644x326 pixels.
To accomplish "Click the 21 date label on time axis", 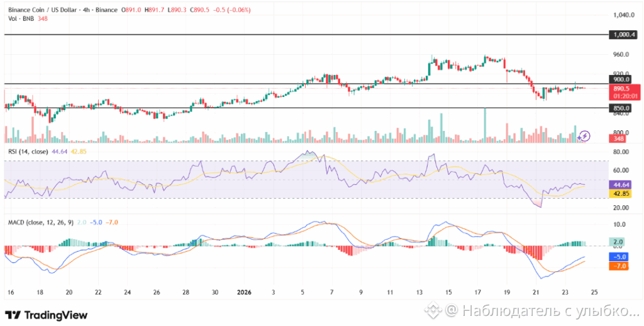I will point(536,292).
